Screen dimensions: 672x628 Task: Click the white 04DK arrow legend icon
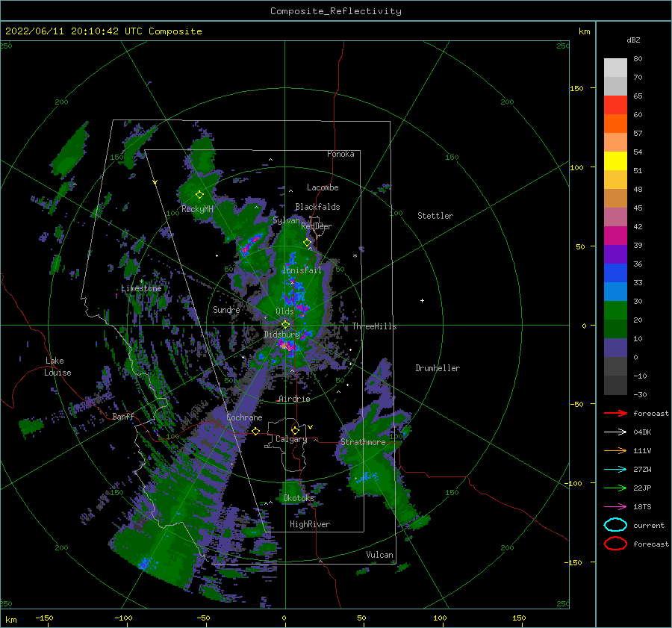coord(615,432)
